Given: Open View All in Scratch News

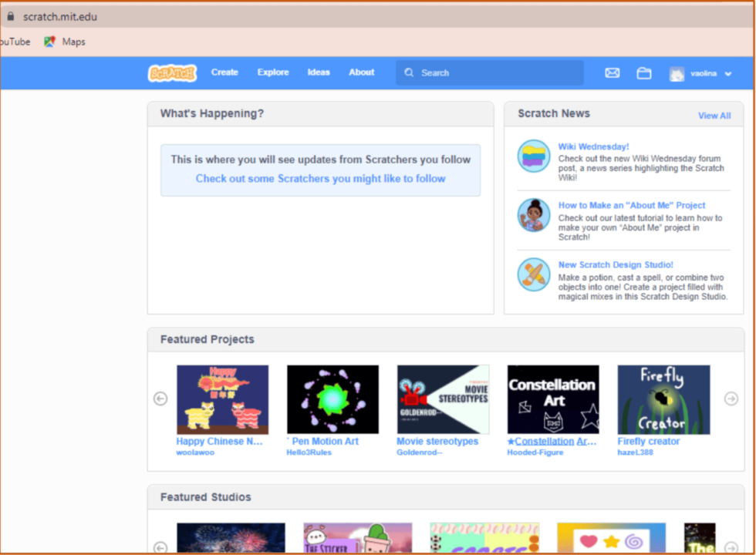Looking at the screenshot, I should click(714, 115).
